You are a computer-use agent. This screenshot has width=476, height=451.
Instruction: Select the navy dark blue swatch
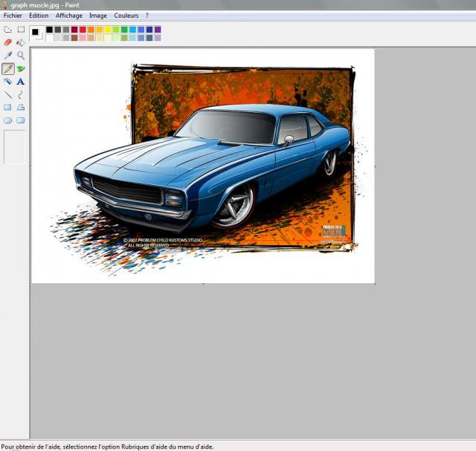coord(149,30)
